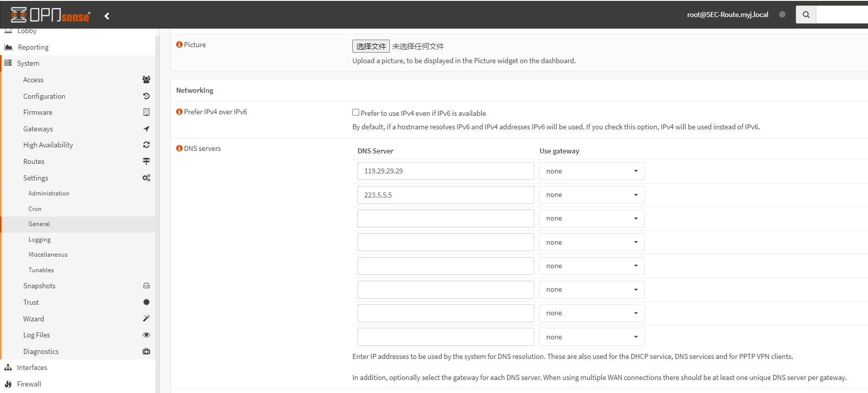Image resolution: width=868 pixels, height=393 pixels.
Task: Click the Firmware building icon
Action: (146, 112)
